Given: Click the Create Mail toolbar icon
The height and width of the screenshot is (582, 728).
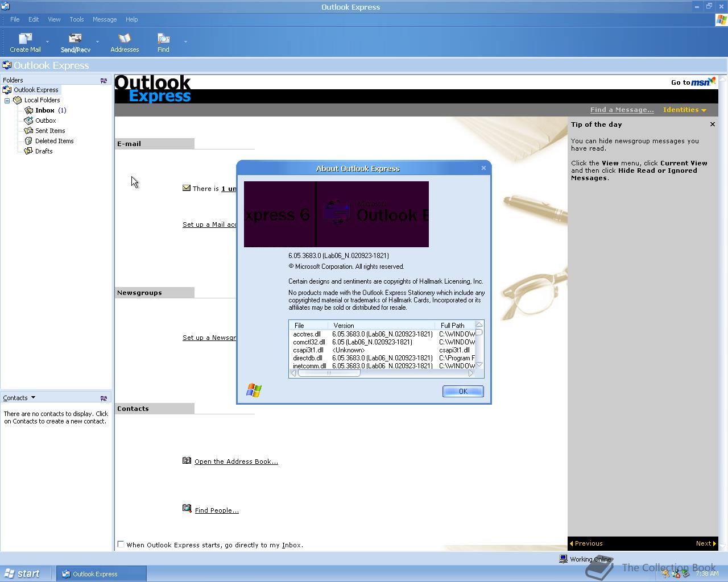Looking at the screenshot, I should point(25,39).
